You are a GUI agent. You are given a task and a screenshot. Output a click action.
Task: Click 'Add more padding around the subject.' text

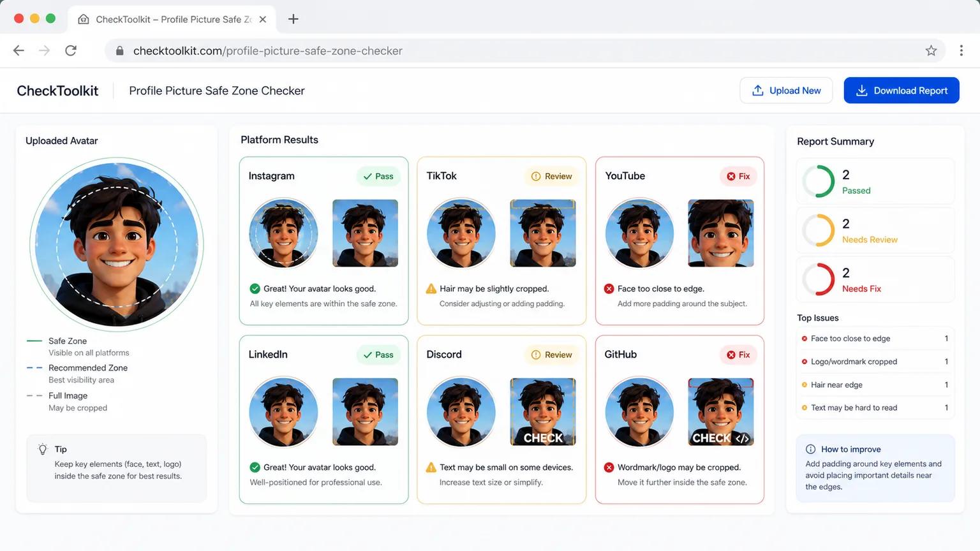click(682, 304)
